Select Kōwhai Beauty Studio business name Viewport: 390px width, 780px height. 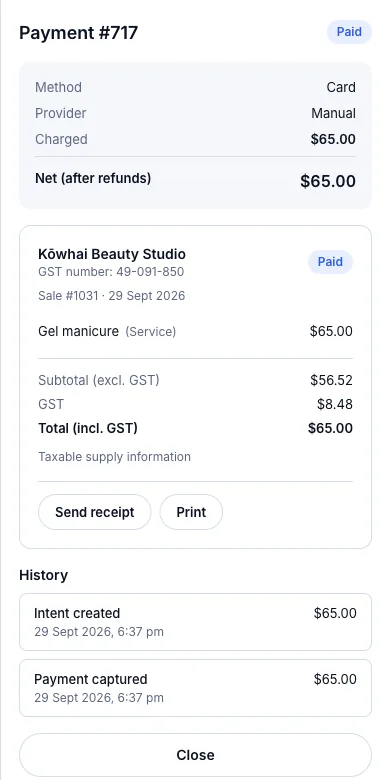112,254
